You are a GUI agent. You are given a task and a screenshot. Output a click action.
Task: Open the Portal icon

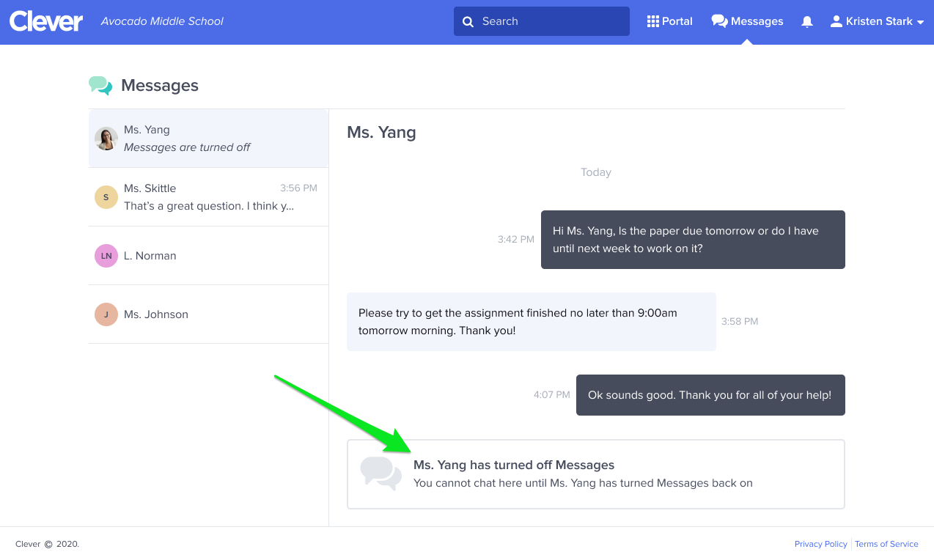tap(652, 21)
